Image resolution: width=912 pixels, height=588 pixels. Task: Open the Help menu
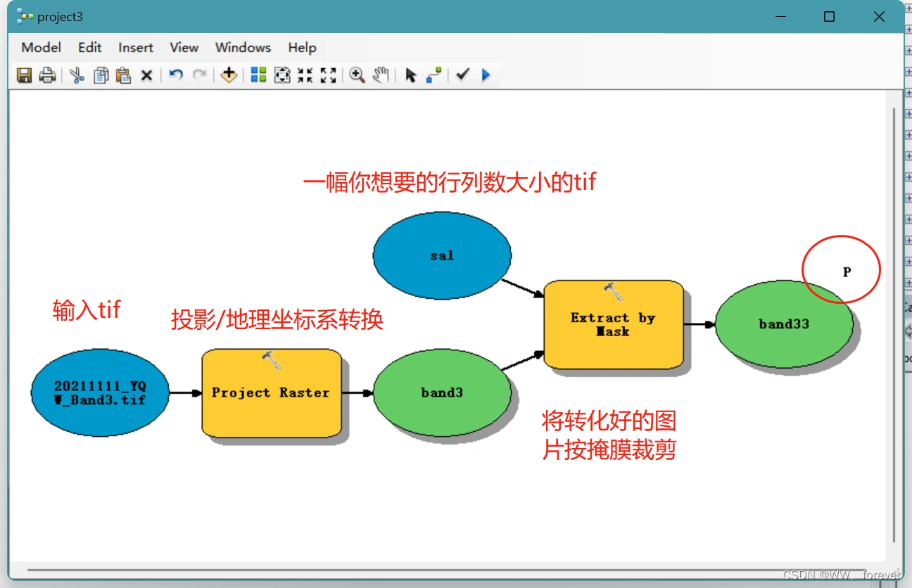(x=303, y=48)
